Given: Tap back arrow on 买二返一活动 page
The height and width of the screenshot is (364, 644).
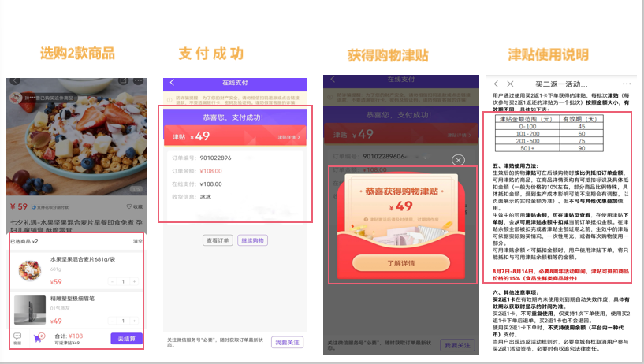Looking at the screenshot, I should coord(496,84).
